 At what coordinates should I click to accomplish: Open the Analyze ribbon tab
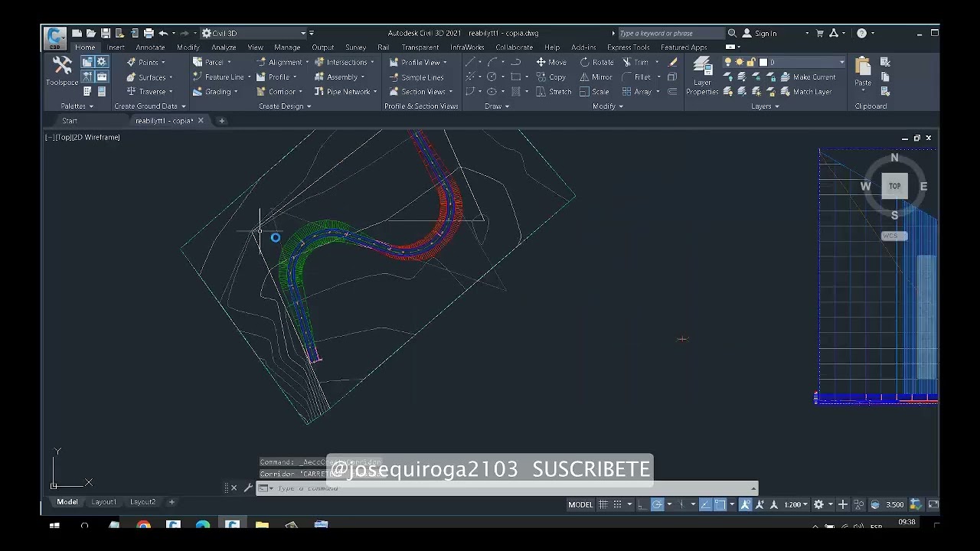224,47
